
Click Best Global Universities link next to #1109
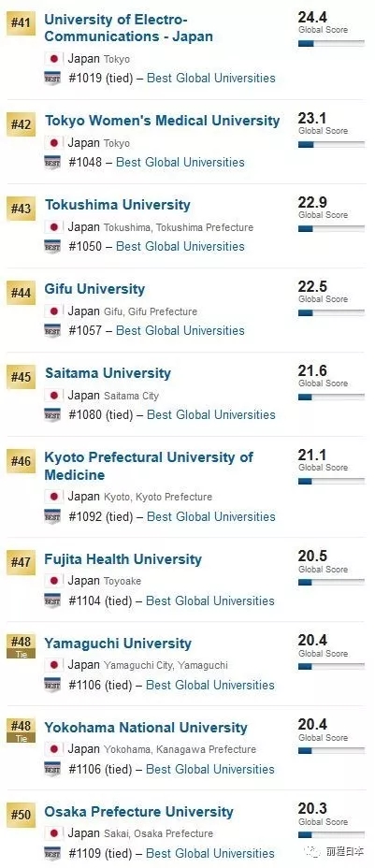pos(211,853)
